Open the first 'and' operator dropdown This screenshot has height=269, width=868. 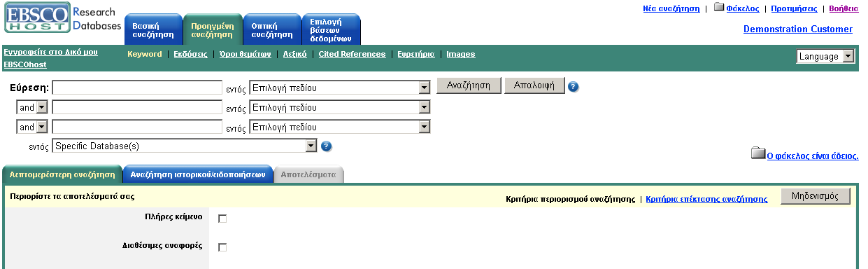(x=32, y=108)
